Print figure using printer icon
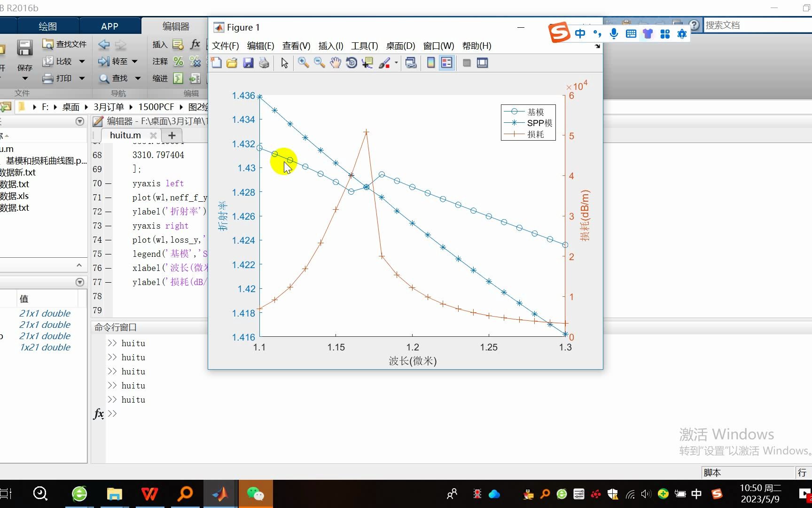The height and width of the screenshot is (508, 812). coord(264,63)
